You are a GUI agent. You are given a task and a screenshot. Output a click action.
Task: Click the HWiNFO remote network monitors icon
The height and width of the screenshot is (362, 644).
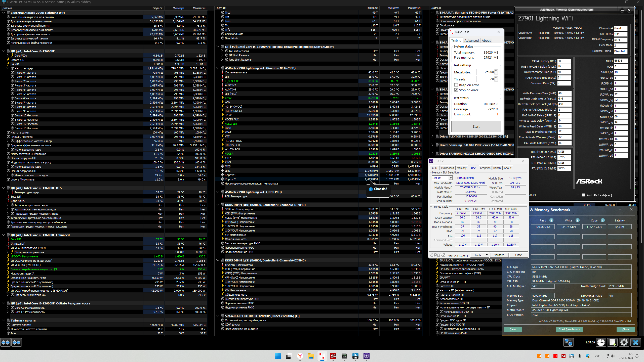pyautogui.click(x=568, y=342)
